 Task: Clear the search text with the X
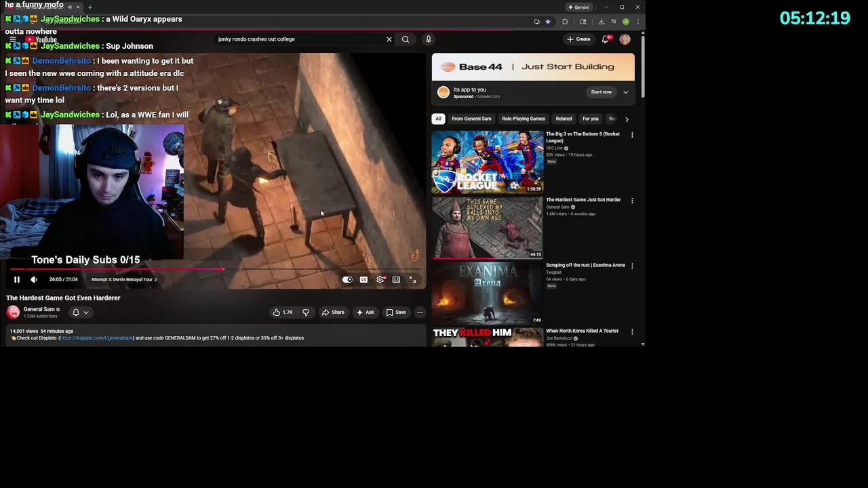coord(389,39)
